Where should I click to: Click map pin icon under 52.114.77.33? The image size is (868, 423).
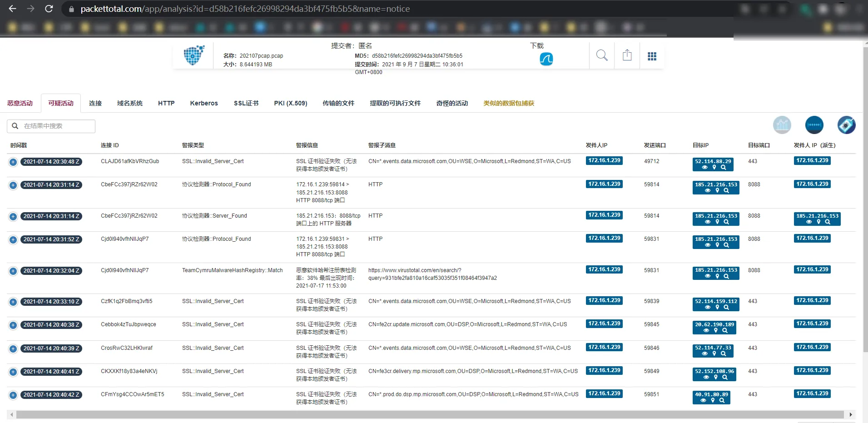(714, 353)
